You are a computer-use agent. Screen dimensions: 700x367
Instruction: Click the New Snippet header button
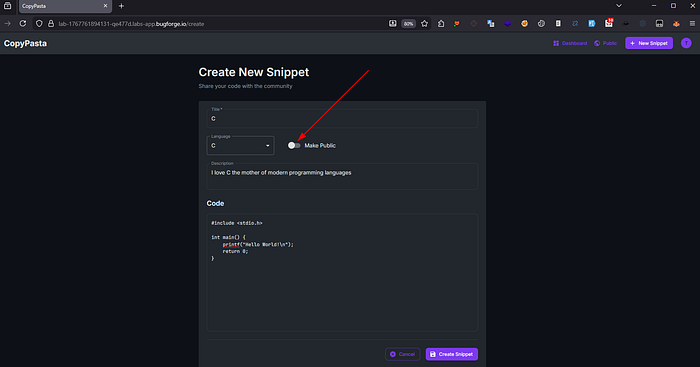[649, 43]
